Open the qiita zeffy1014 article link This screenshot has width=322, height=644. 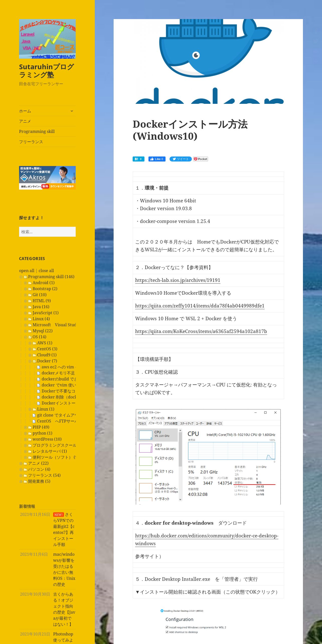tap(200, 306)
